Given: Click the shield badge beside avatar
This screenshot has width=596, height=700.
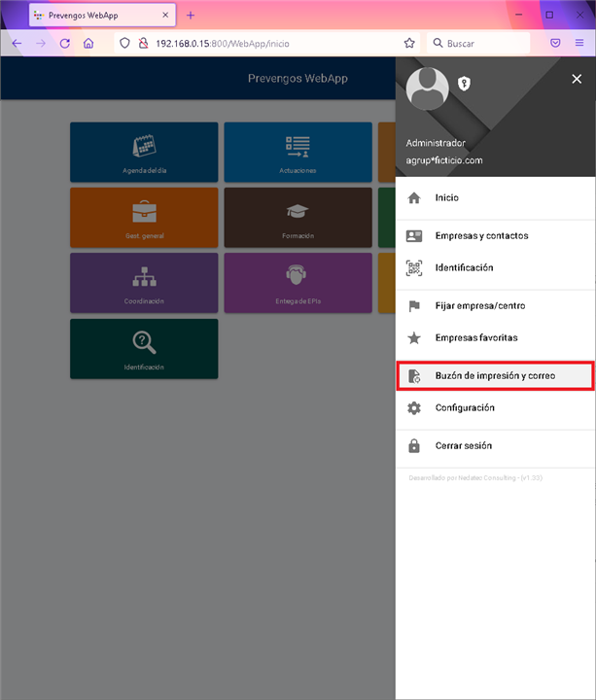Looking at the screenshot, I should tap(465, 84).
